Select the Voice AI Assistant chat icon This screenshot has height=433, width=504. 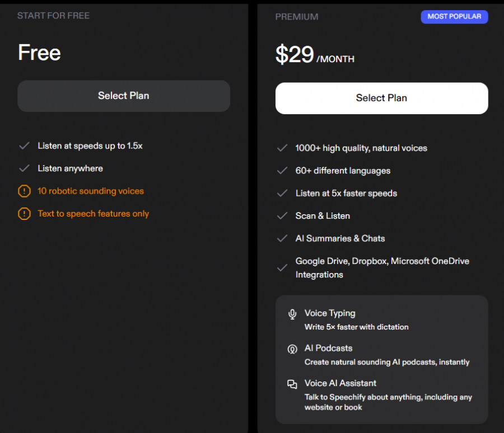click(x=292, y=384)
